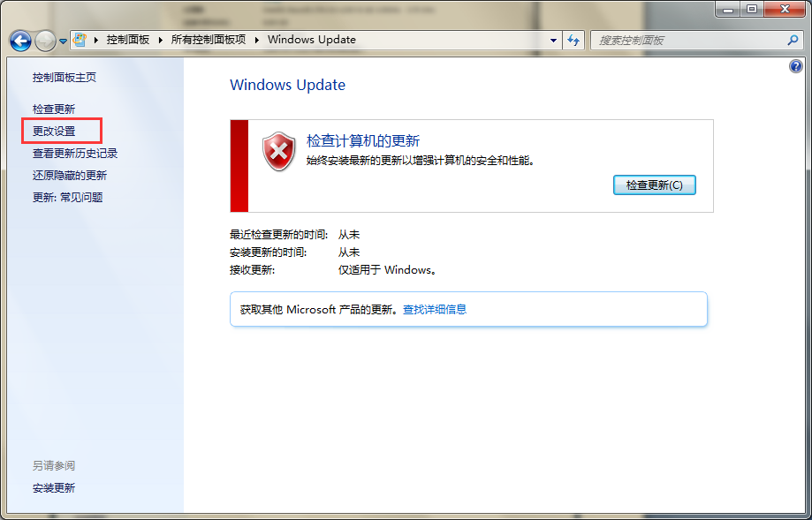Expand the arrow after 所有控制面板项 breadcrumb
This screenshot has height=520, width=812.
point(257,40)
